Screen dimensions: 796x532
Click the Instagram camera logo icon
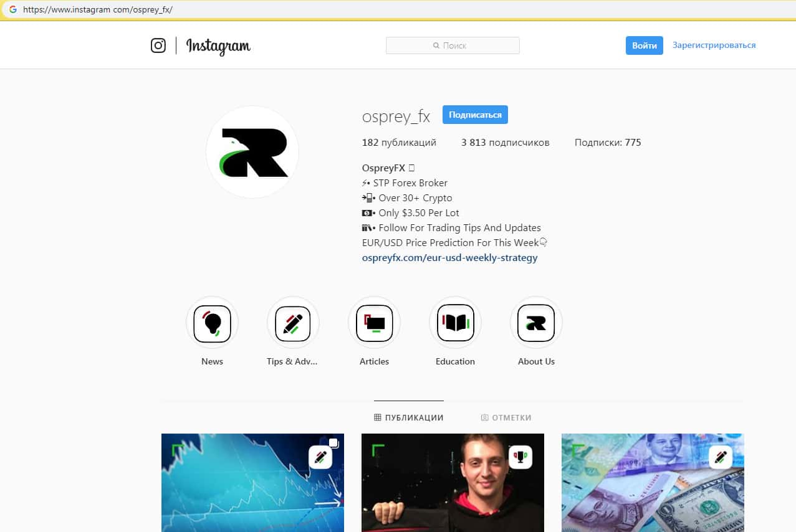pos(158,45)
